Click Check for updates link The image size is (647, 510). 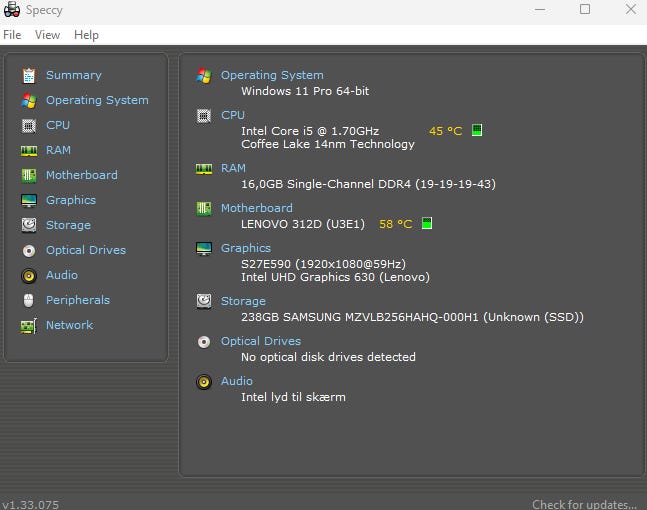pyautogui.click(x=584, y=504)
